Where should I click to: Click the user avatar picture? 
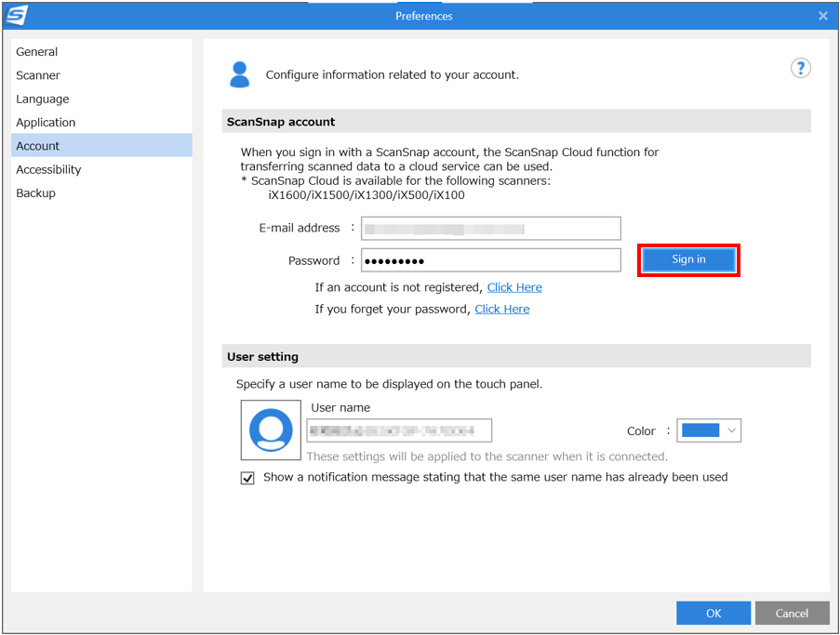pyautogui.click(x=271, y=430)
